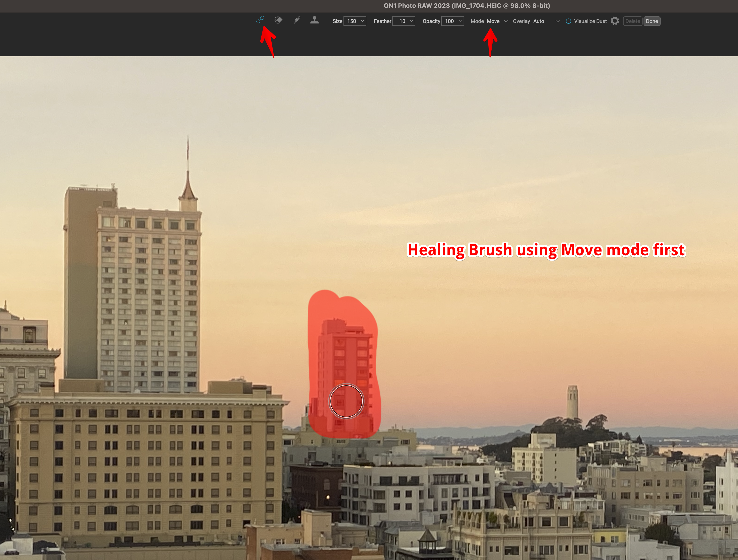Expand the Feather value dropdown arrow

[x=411, y=21]
